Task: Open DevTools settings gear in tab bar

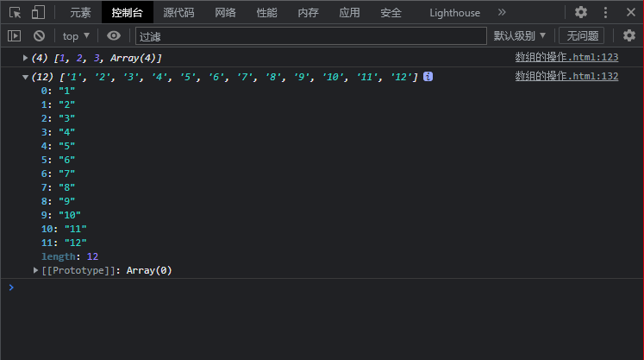Action: click(x=581, y=12)
